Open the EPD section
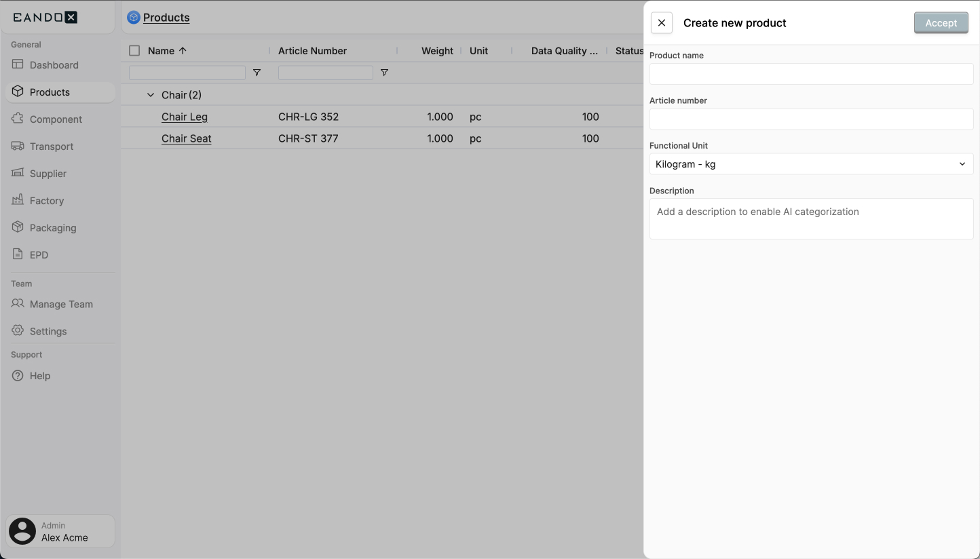Screen dimensions: 980x559 click(39, 254)
